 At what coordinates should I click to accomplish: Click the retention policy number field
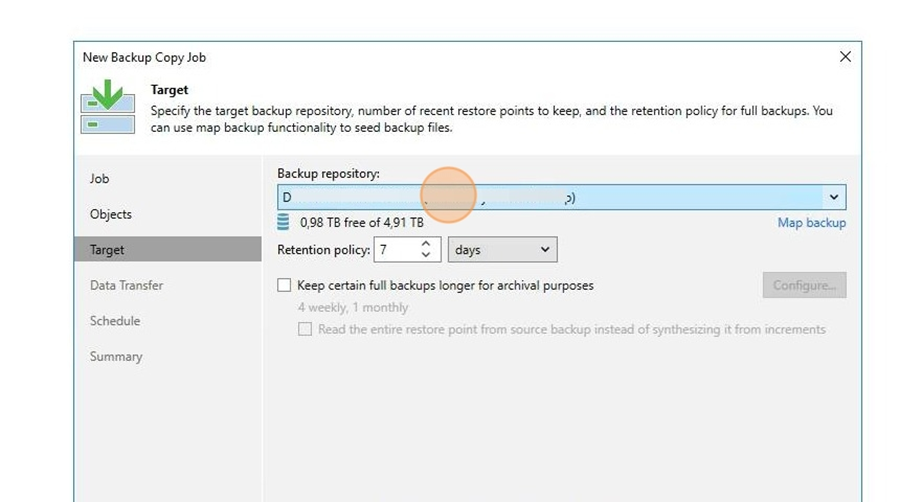click(x=397, y=250)
